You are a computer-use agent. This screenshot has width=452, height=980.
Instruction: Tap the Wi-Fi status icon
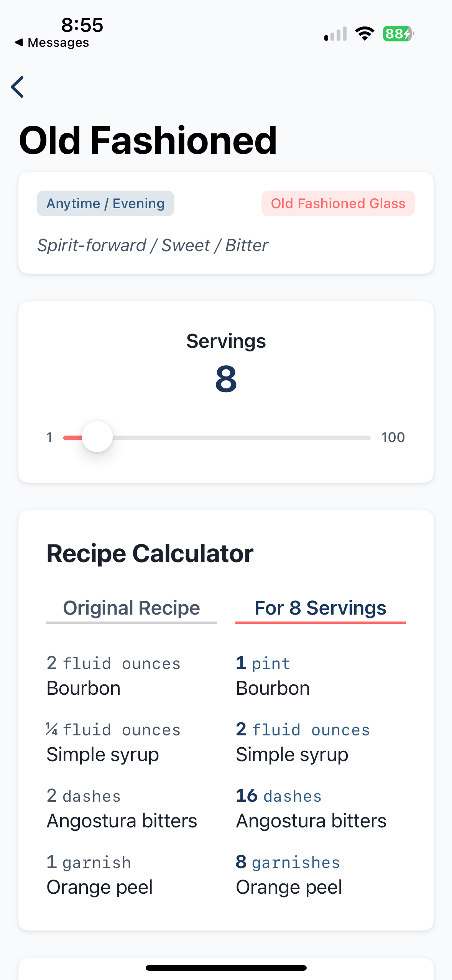tap(365, 34)
